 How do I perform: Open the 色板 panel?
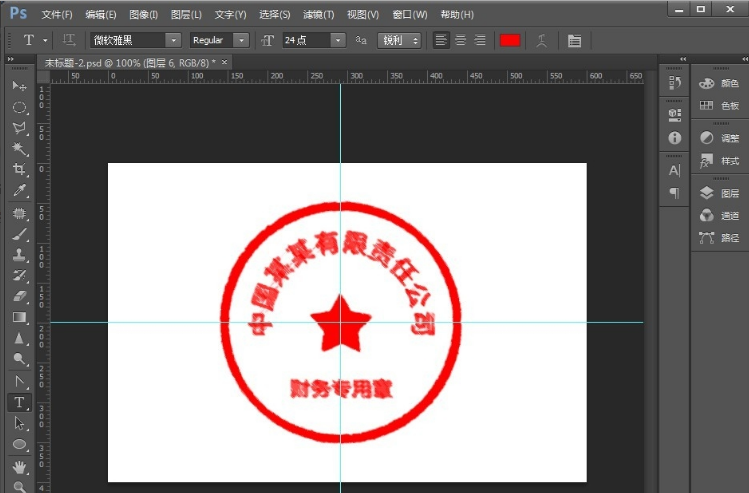[x=719, y=106]
